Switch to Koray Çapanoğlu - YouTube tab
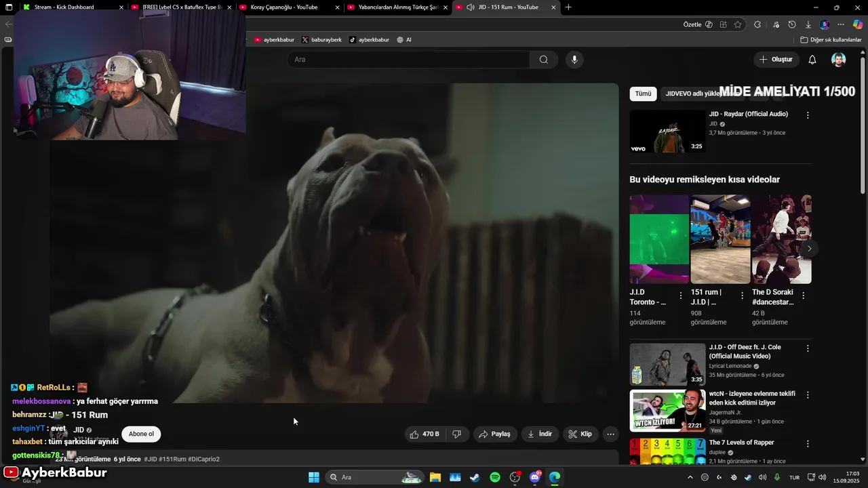The height and width of the screenshot is (488, 868). [x=290, y=7]
